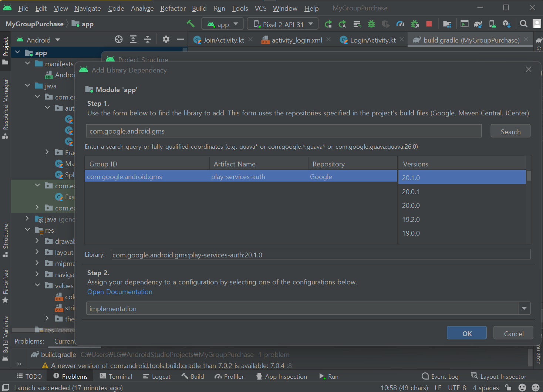Screen dimensions: 543x392
Task: Open the user account avatar icon
Action: (537, 24)
